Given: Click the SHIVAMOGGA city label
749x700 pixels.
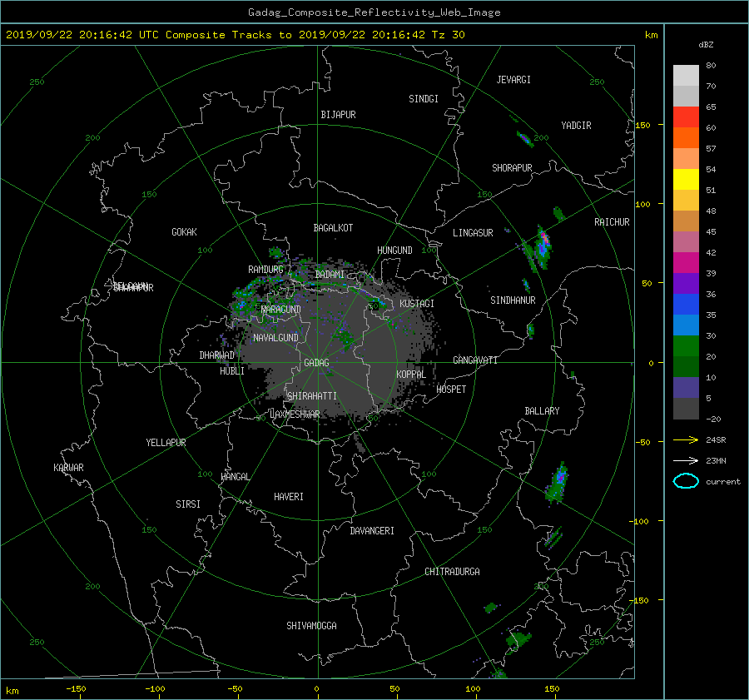Looking at the screenshot, I should pos(311,625).
